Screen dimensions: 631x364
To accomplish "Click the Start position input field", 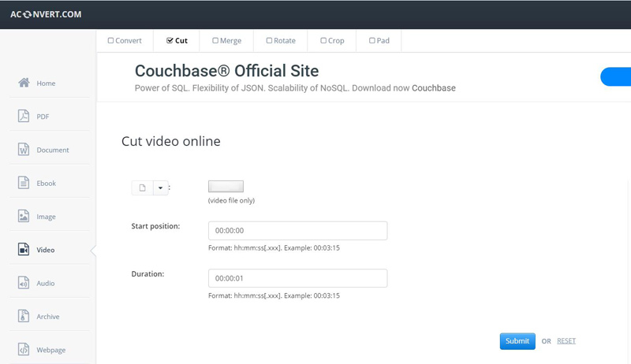I will [297, 231].
